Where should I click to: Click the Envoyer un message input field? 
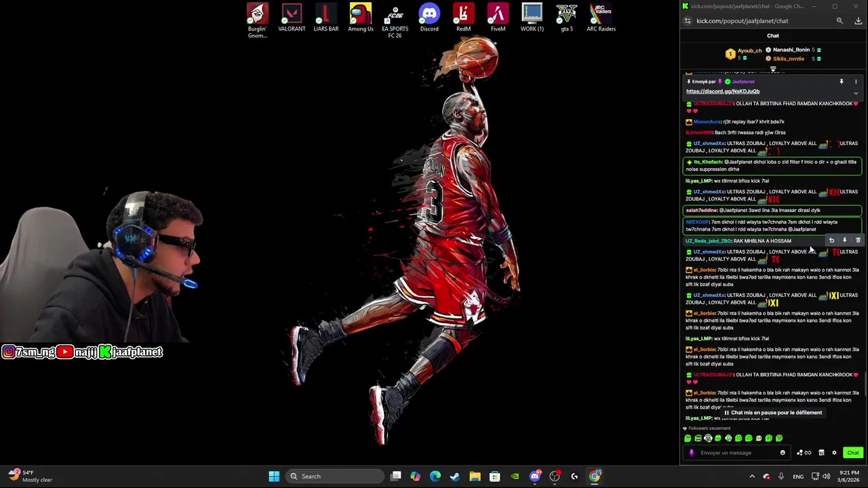coord(736,453)
